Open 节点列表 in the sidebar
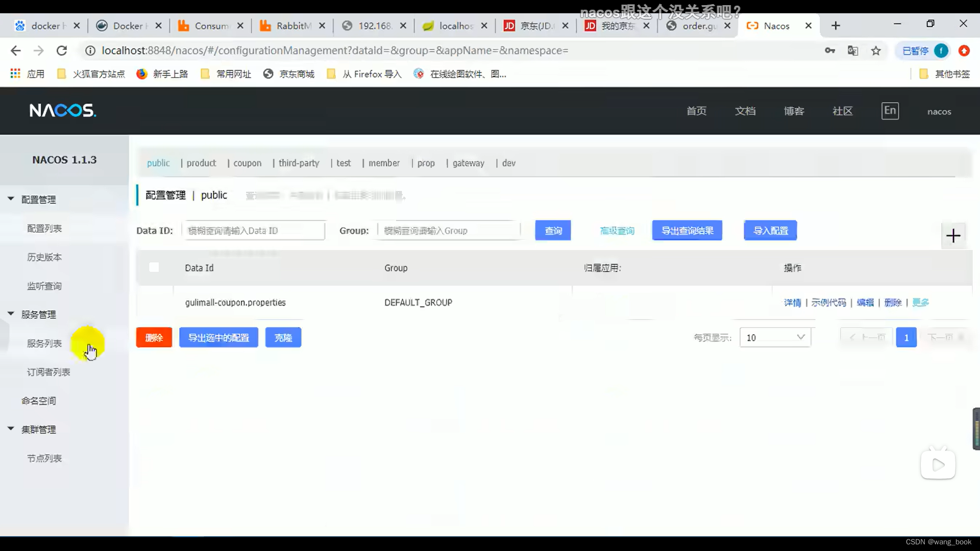 click(44, 459)
